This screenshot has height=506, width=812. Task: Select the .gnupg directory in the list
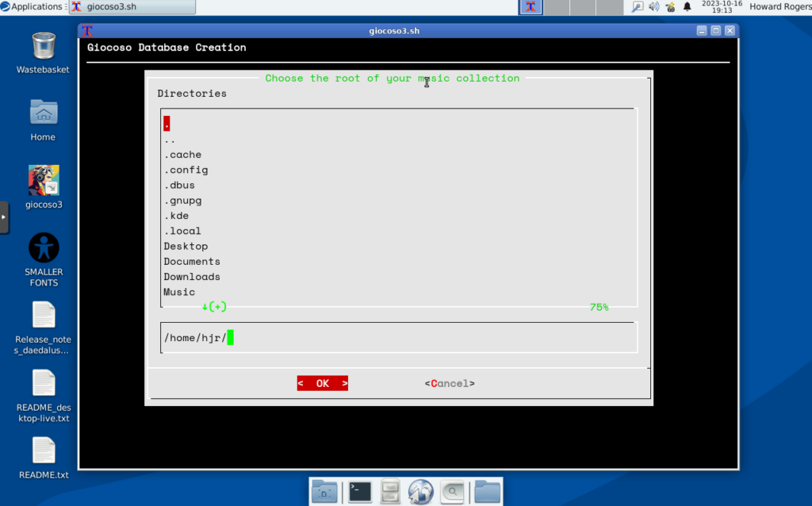pos(183,201)
